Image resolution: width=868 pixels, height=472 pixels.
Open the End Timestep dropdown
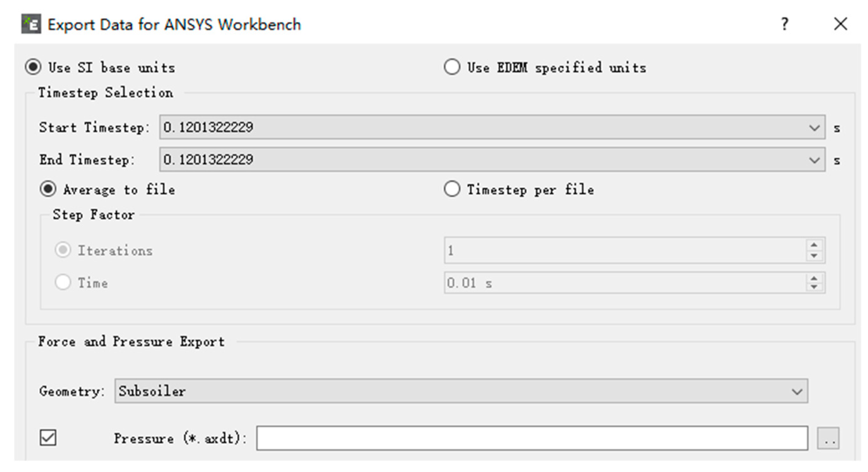814,160
